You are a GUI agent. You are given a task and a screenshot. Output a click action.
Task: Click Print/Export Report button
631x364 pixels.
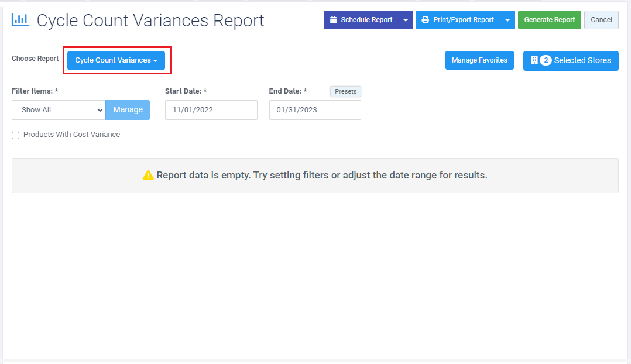[x=458, y=20]
